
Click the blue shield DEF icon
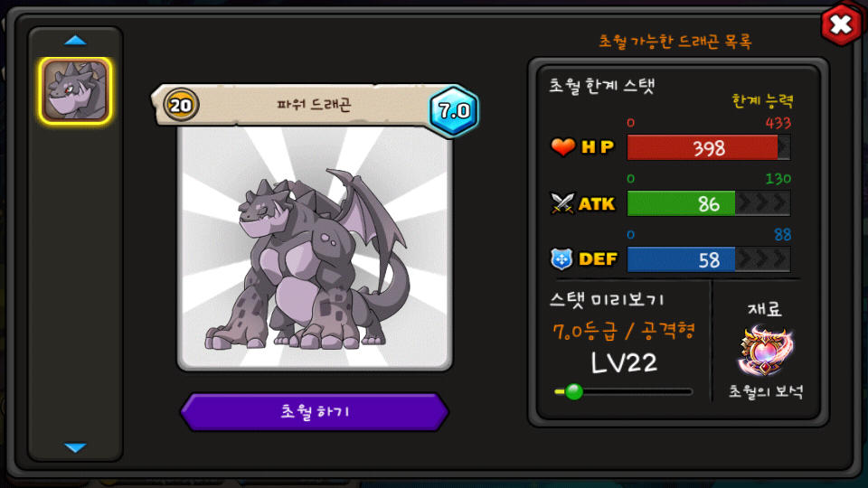(x=561, y=259)
